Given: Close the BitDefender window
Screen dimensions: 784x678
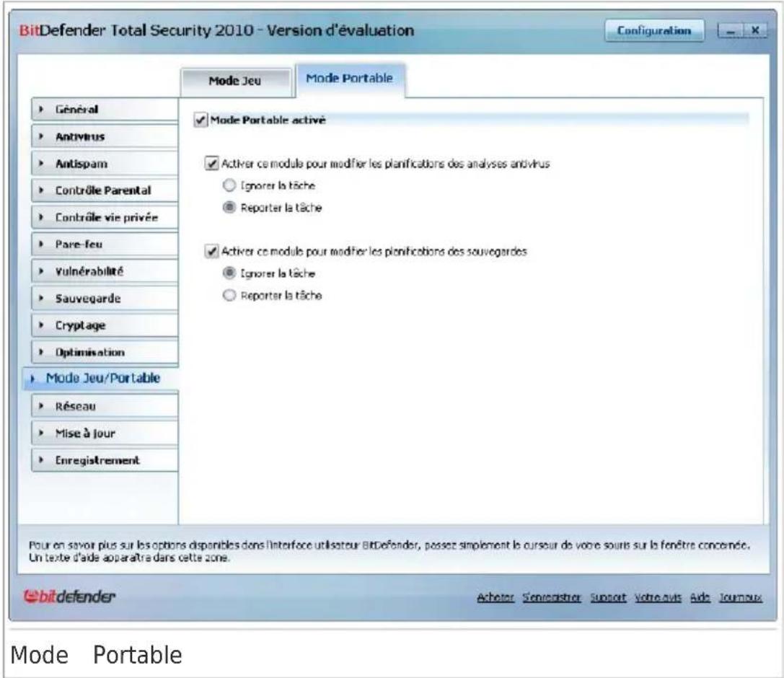Looking at the screenshot, I should click(x=755, y=31).
